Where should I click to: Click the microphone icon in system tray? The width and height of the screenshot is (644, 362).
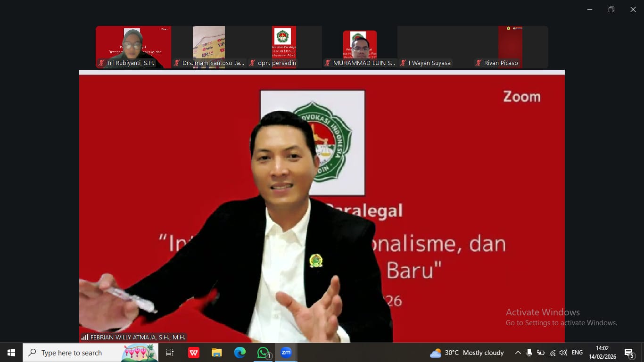(529, 353)
